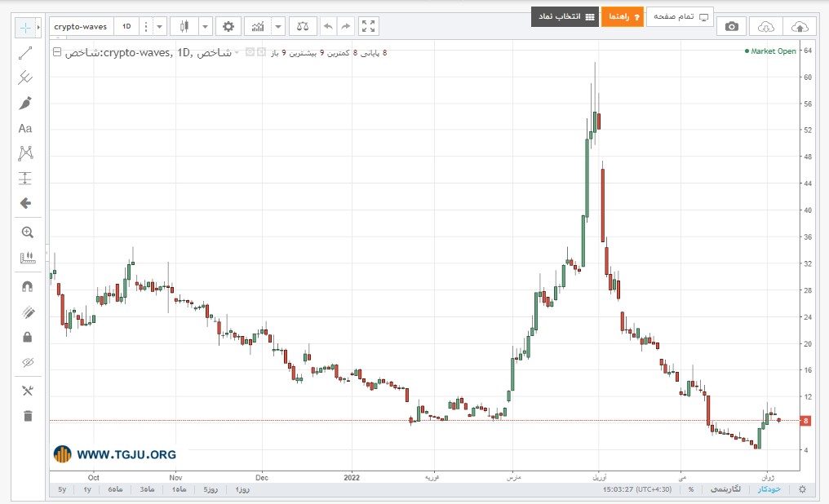Open the legend title dropdown arrow
The image size is (829, 504).
[x=237, y=52]
